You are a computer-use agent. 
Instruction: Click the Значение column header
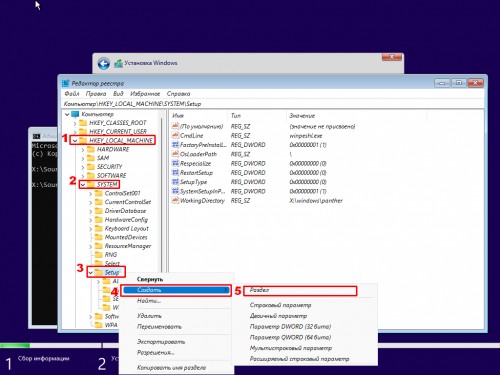pyautogui.click(x=302, y=116)
